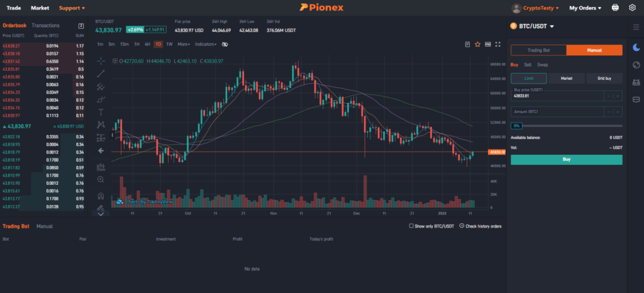Select the 1m timeframe
644x293 pixels.
[x=100, y=44]
